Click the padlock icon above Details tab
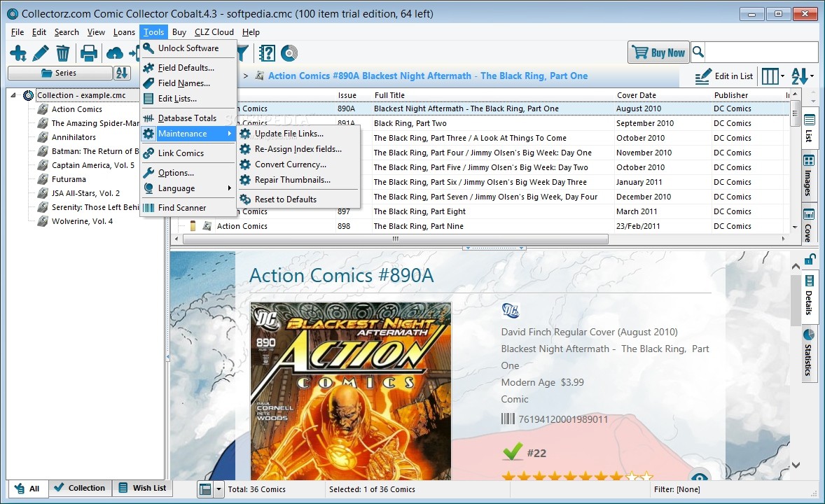The width and height of the screenshot is (825, 504). 810,260
